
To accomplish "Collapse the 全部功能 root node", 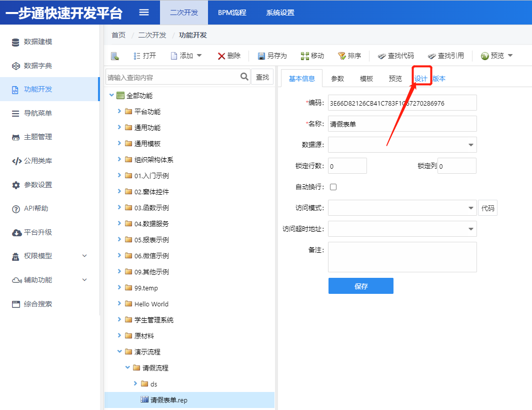I will click(111, 95).
